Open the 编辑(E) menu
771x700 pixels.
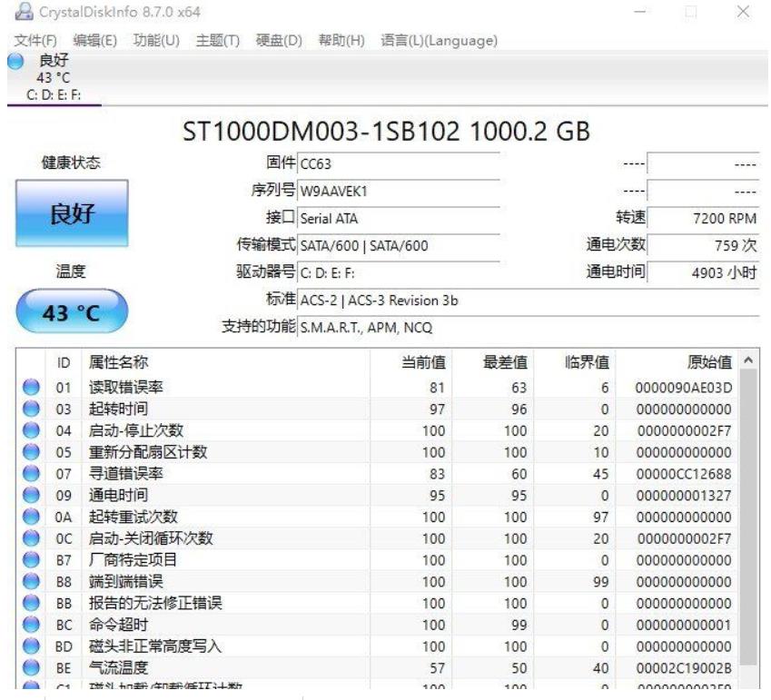(95, 40)
